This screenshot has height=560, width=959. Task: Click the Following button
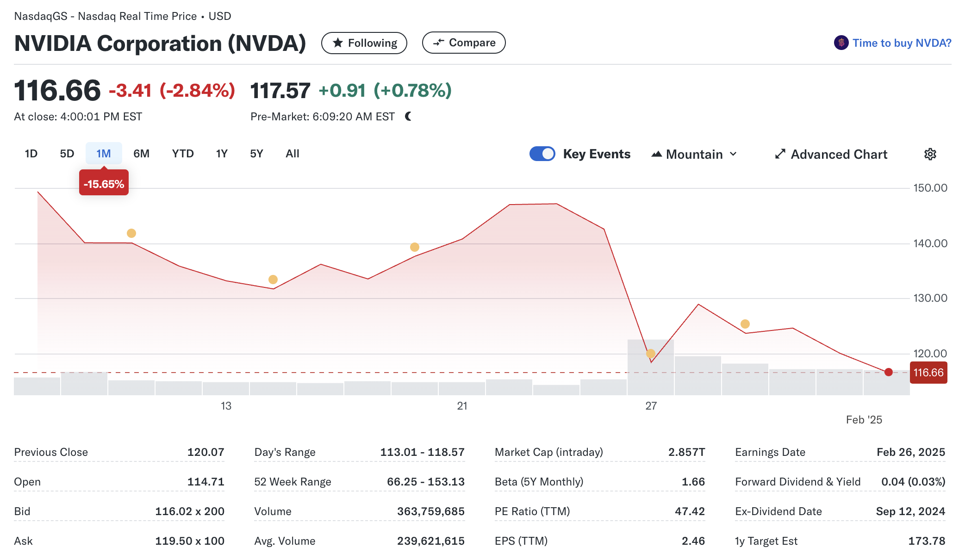pos(364,43)
